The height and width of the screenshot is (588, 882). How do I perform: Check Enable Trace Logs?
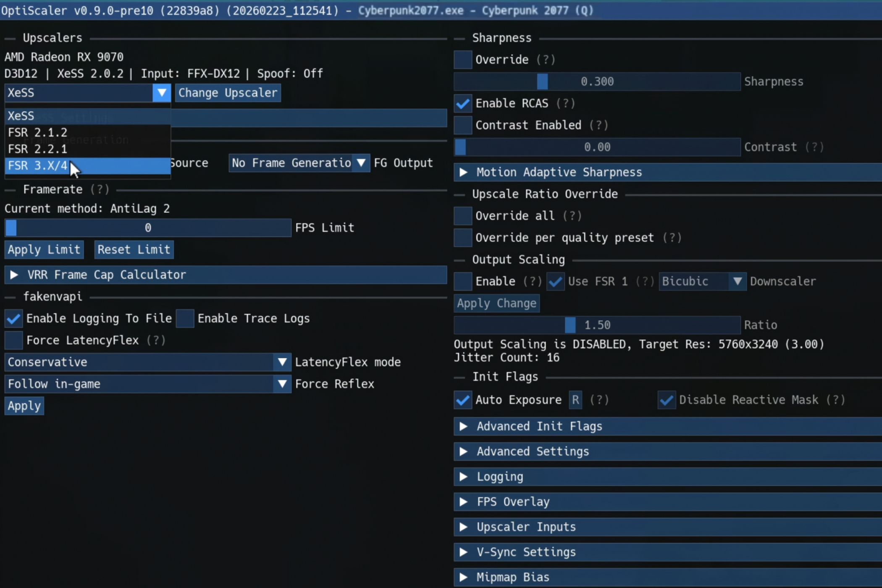(185, 318)
